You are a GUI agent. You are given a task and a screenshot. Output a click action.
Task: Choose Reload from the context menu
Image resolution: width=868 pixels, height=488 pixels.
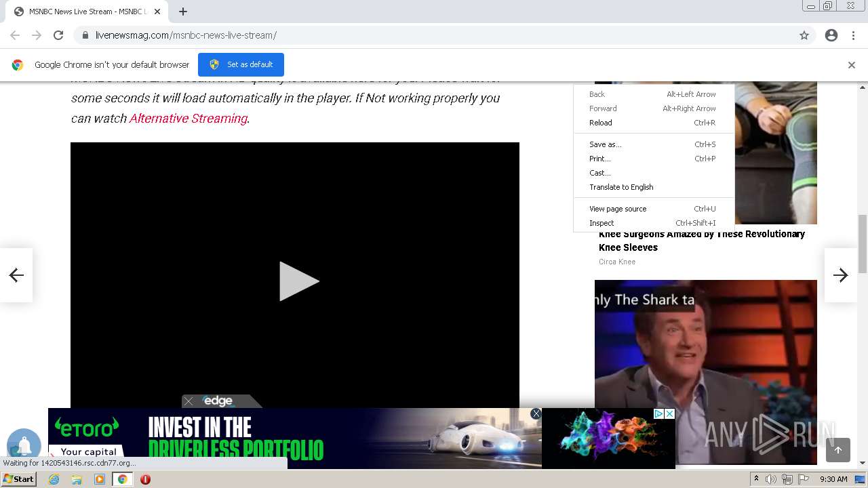[x=654, y=123]
